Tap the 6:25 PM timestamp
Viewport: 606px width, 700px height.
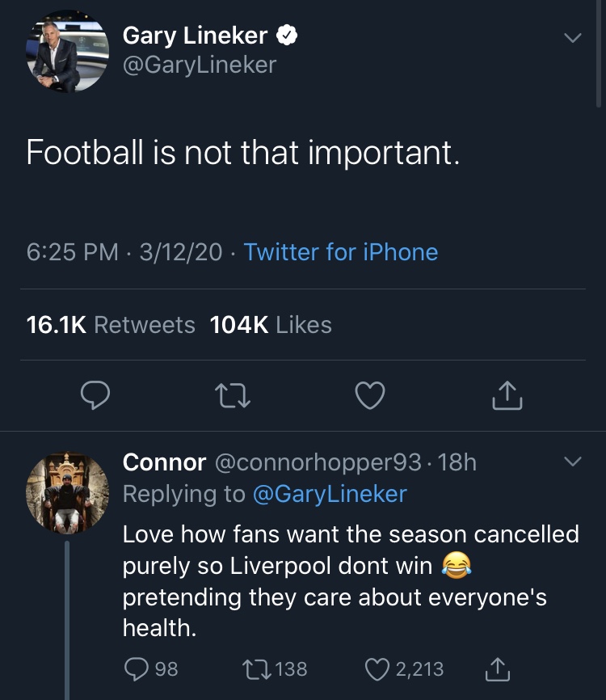(73, 252)
